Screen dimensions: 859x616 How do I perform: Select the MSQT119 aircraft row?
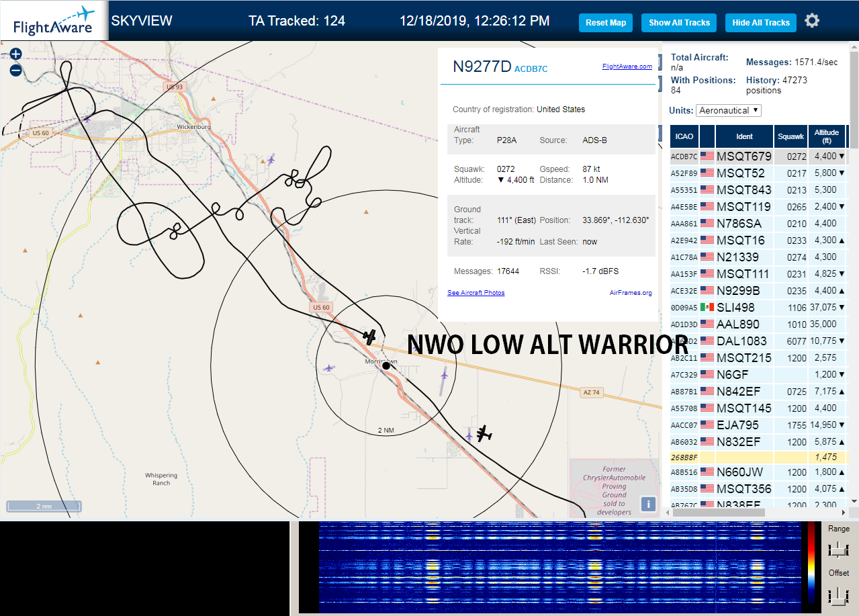point(758,206)
